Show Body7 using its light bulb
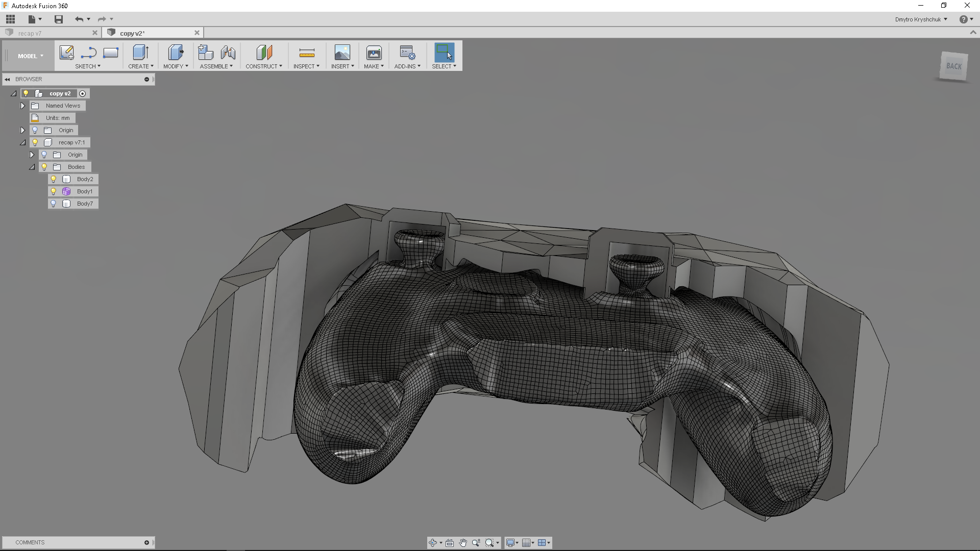Screen dimensions: 980x551 pos(54,204)
